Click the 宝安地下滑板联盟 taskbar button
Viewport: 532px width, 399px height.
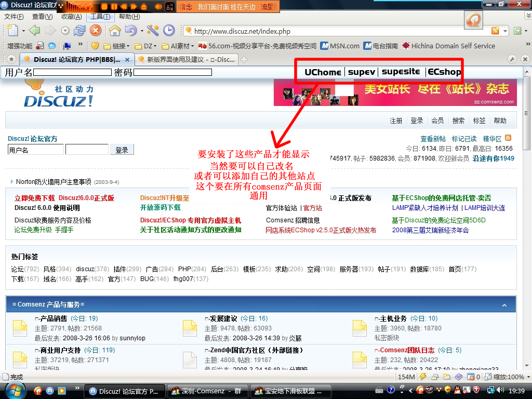coord(290,391)
